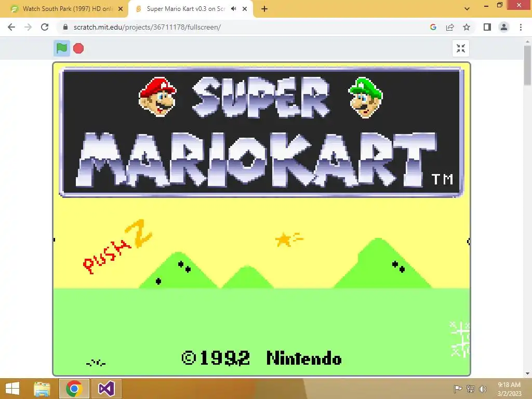The width and height of the screenshot is (532, 399).
Task: Click the address bar URL
Action: (147, 27)
